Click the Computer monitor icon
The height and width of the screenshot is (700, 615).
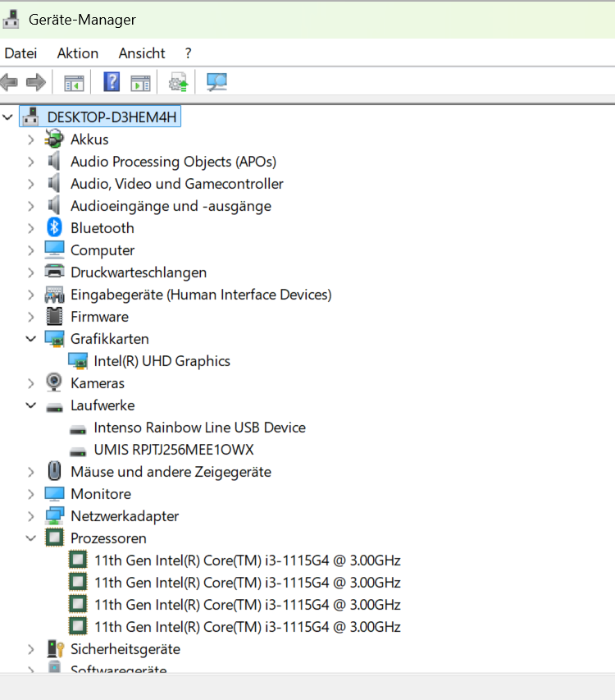point(54,249)
